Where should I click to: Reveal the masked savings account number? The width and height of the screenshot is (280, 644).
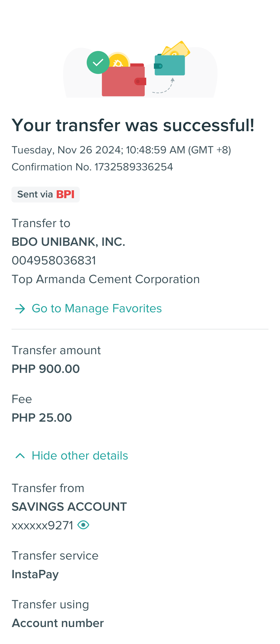[83, 525]
